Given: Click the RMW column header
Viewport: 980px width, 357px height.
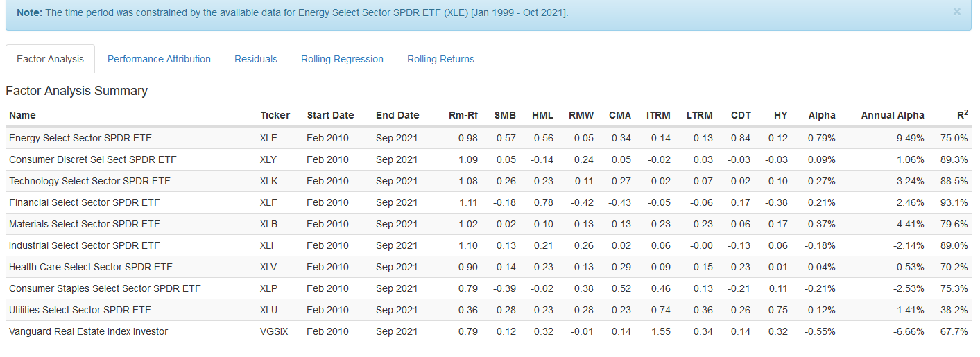Looking at the screenshot, I should (x=581, y=115).
